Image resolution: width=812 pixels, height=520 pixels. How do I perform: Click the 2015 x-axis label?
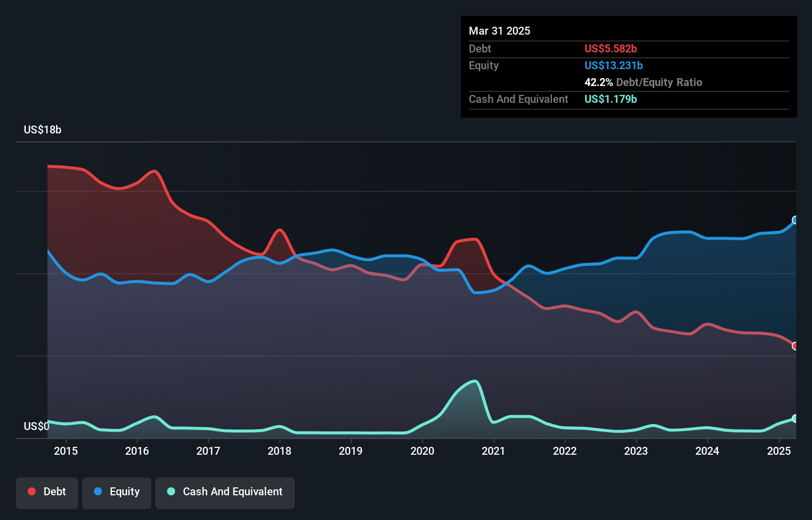coord(66,451)
